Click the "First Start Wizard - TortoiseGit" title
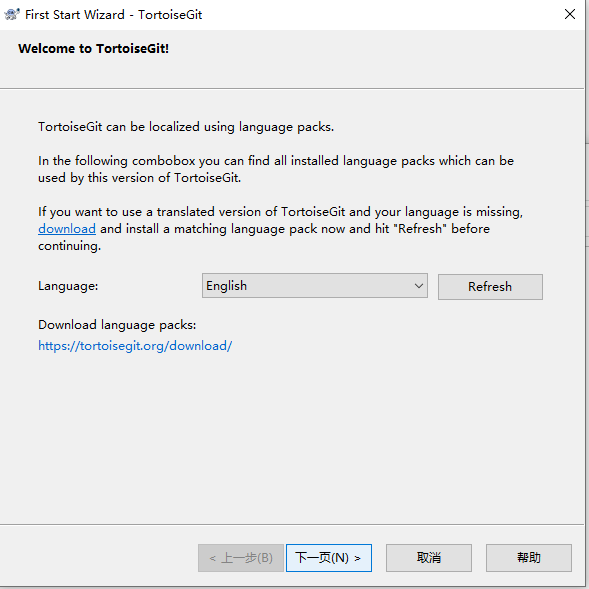The height and width of the screenshot is (589, 589). coord(113,15)
